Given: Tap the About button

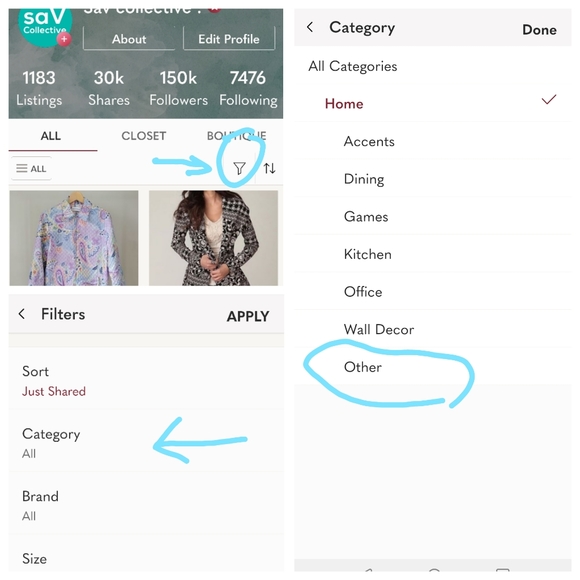Looking at the screenshot, I should [129, 38].
